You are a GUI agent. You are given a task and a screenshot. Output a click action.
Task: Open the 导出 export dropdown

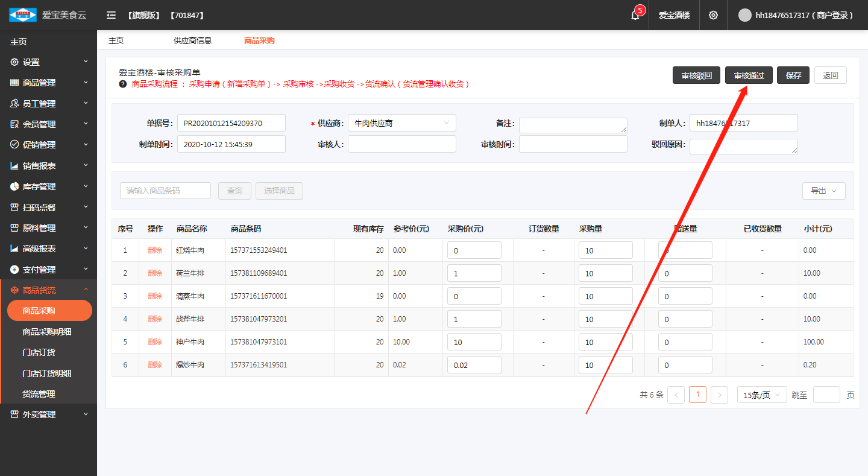[823, 191]
